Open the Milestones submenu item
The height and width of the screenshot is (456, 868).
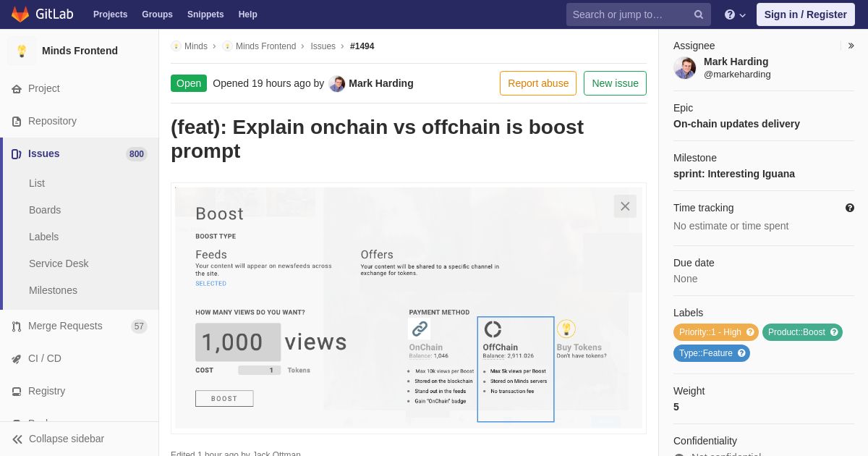(x=53, y=290)
